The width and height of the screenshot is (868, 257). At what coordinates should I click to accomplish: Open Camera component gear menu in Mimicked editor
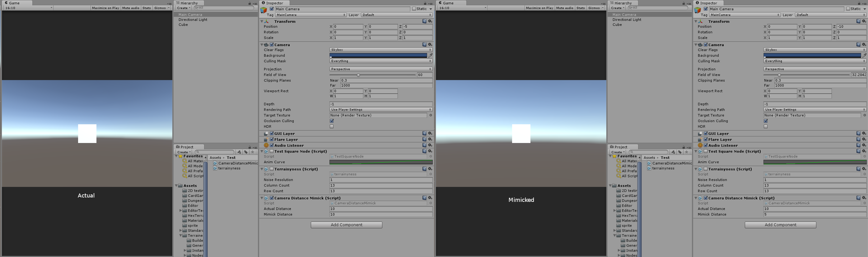(864, 45)
